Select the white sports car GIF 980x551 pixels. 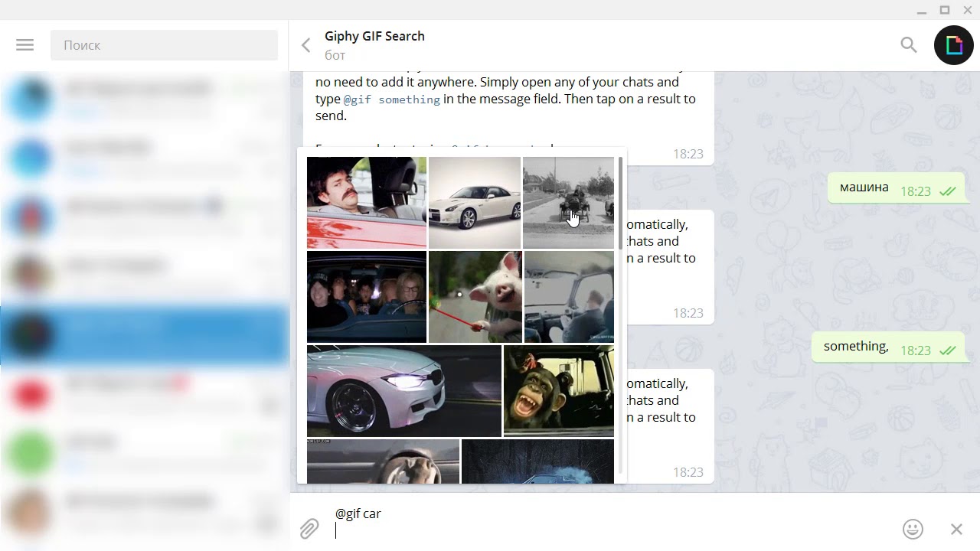(475, 203)
